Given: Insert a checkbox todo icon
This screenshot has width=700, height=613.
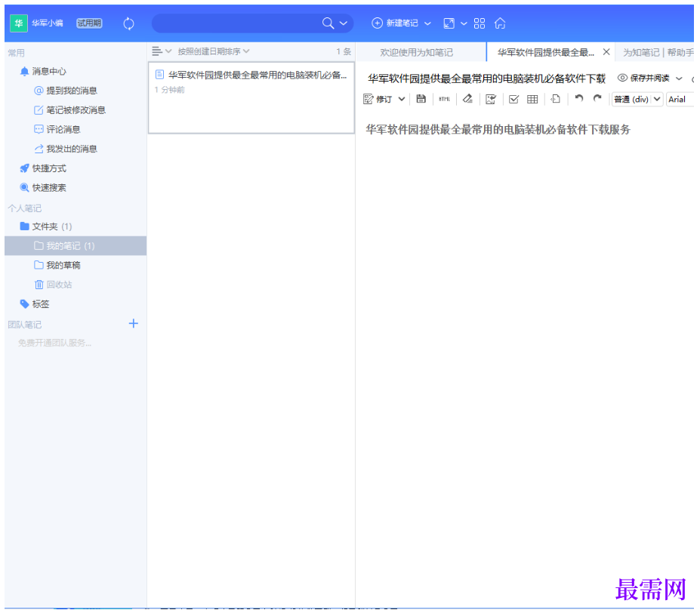Looking at the screenshot, I should [x=513, y=99].
